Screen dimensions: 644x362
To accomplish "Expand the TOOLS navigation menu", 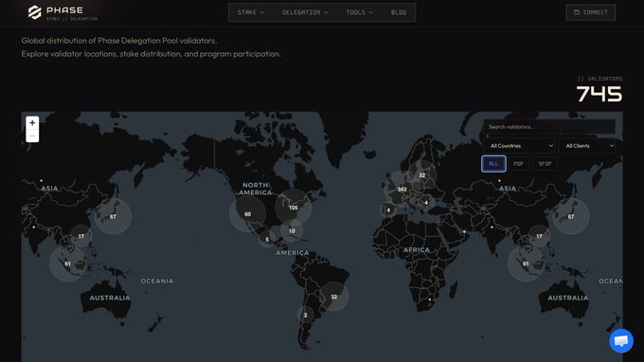I will 359,12.
